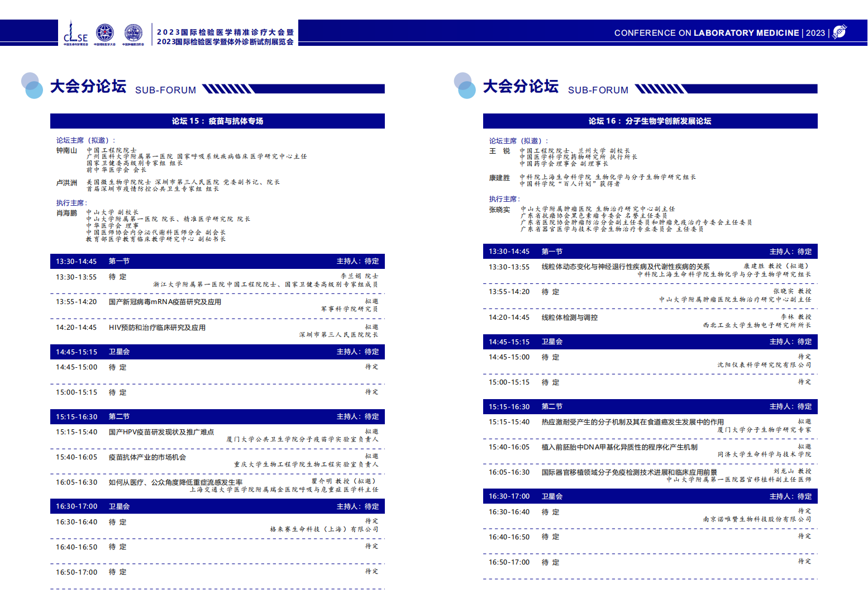The width and height of the screenshot is (868, 616).
Task: Select '张晓实' in Forum 16 executive chair
Action: coord(499,210)
